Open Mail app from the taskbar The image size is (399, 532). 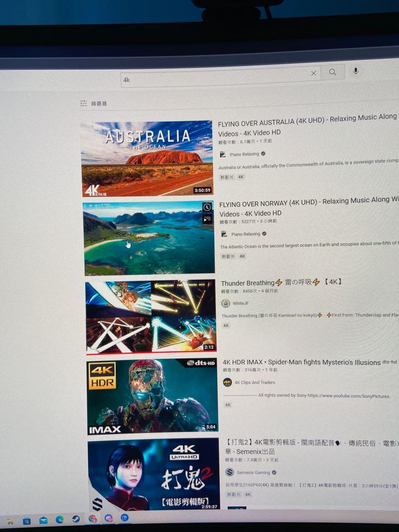tap(43, 520)
